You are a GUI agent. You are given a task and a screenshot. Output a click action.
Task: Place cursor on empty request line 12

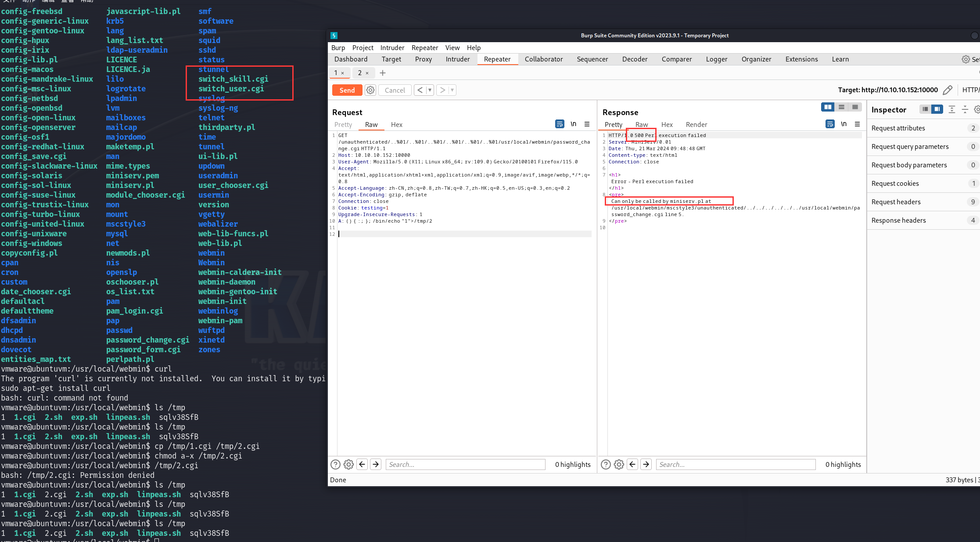[x=464, y=234]
